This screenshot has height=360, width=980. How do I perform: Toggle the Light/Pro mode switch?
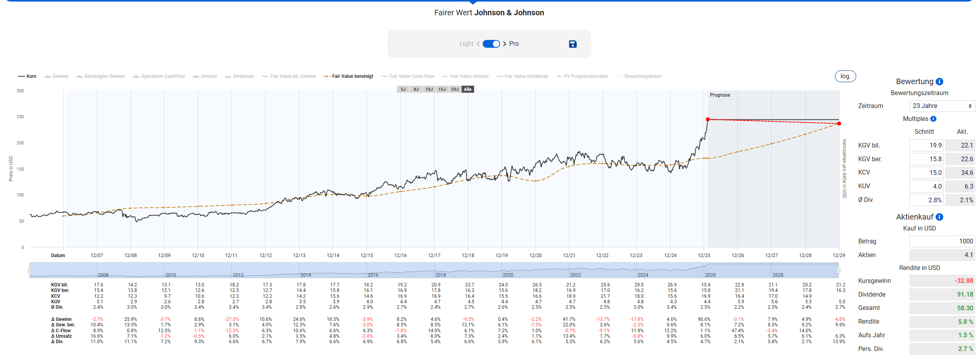click(x=491, y=44)
